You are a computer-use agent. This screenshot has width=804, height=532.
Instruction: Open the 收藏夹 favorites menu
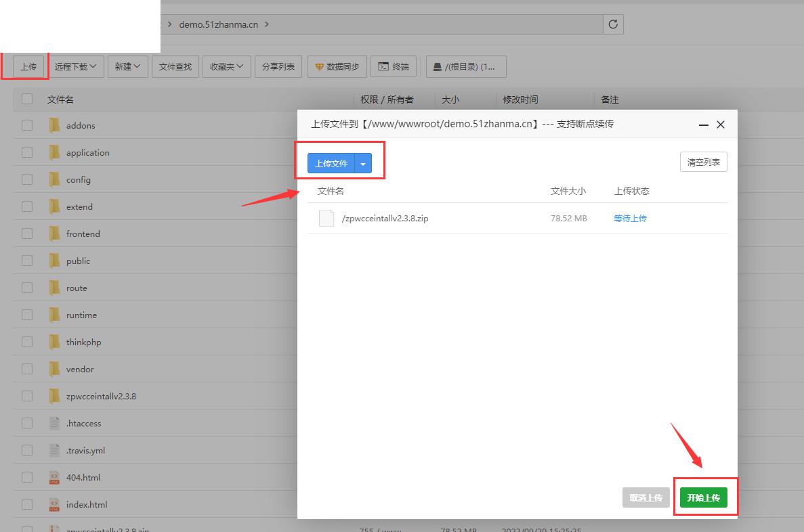(x=227, y=66)
